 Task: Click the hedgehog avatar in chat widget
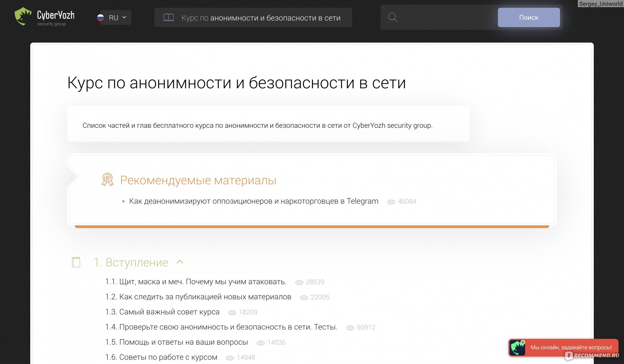pyautogui.click(x=517, y=347)
